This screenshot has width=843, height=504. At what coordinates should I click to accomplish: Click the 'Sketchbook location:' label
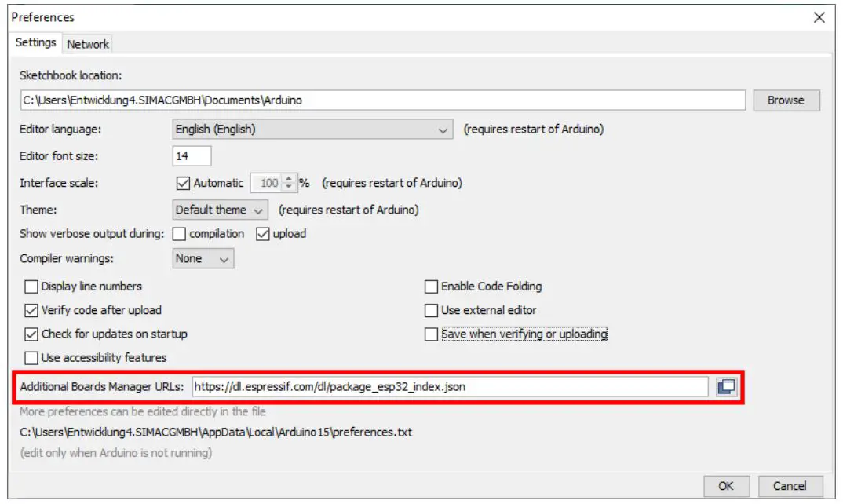click(x=71, y=76)
